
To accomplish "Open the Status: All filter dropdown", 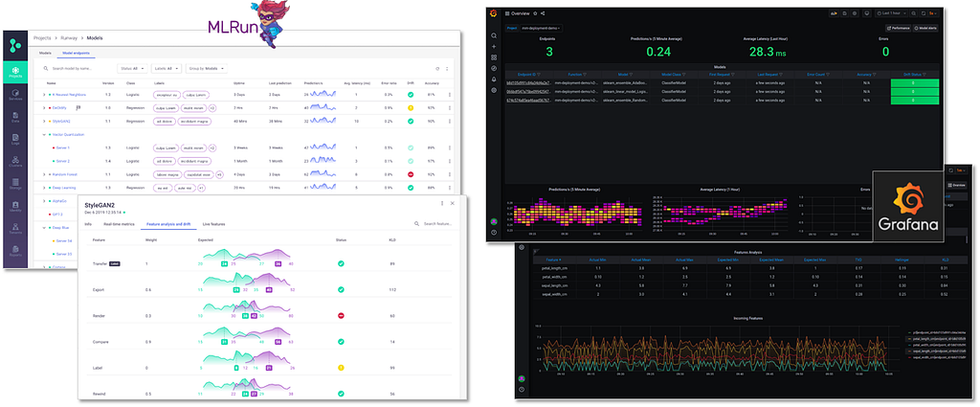I will (x=132, y=68).
